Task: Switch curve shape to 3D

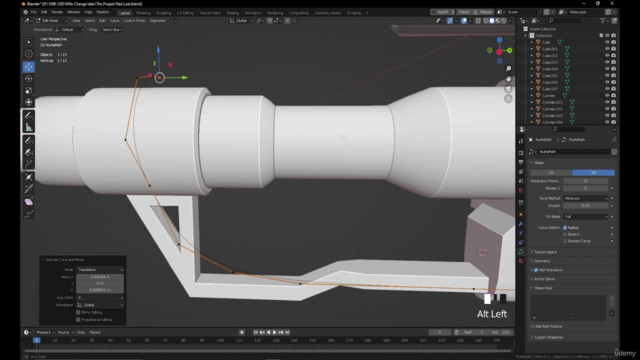Action: 593,173
